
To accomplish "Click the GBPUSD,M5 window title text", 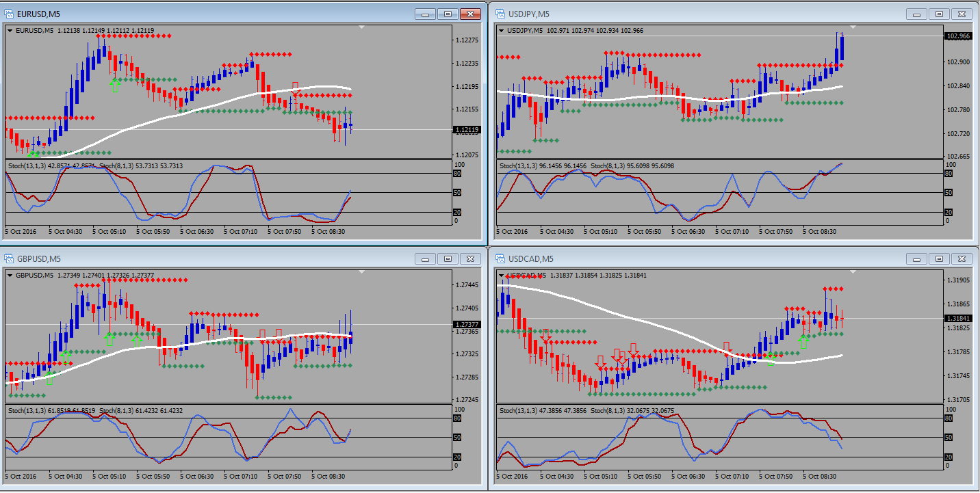I will coord(38,258).
